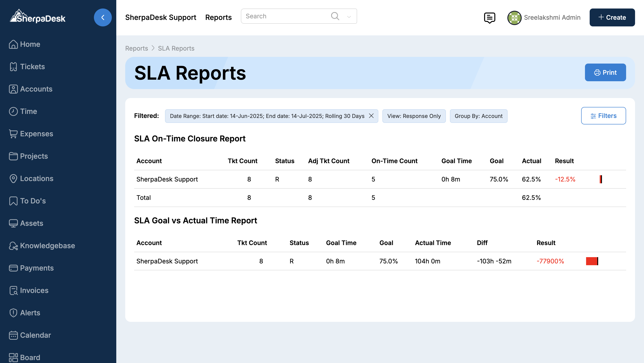Click the search magnifier icon
The image size is (644, 363).
click(x=335, y=16)
